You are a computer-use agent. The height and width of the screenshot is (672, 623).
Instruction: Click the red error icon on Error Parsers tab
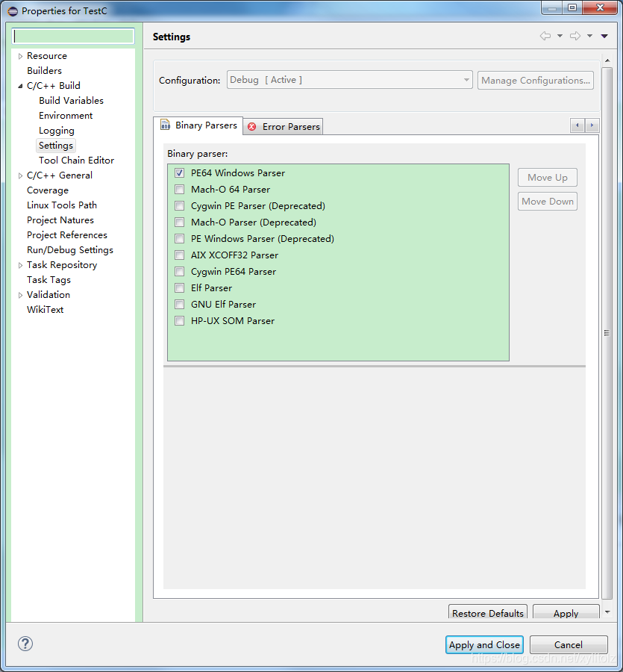pyautogui.click(x=251, y=126)
